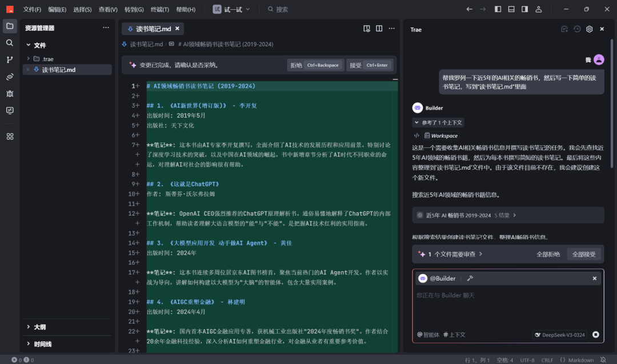Click 全部拒绝 to reject all files
The height and width of the screenshot is (364, 617).
coord(548,254)
